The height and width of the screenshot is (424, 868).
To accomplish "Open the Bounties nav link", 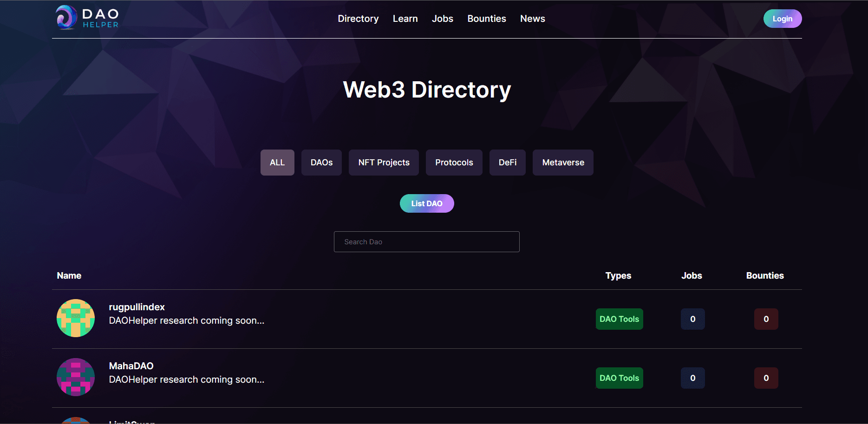I will click(x=487, y=19).
